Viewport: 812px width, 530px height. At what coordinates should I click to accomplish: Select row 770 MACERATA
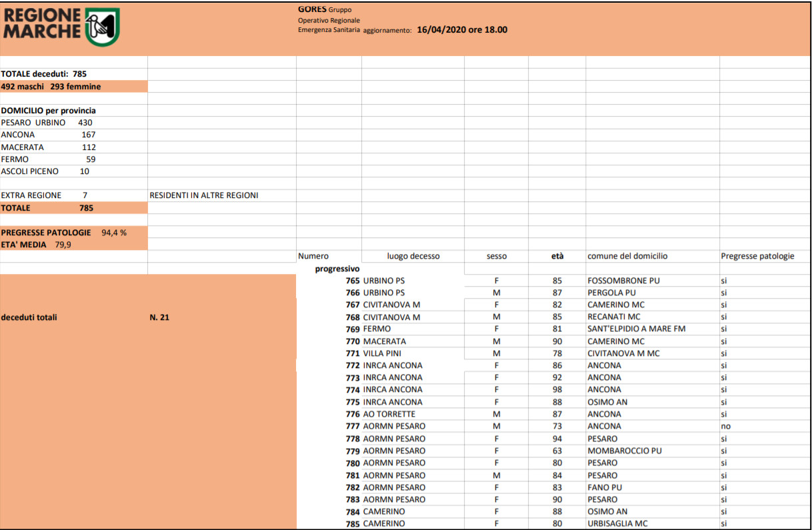tap(553, 341)
